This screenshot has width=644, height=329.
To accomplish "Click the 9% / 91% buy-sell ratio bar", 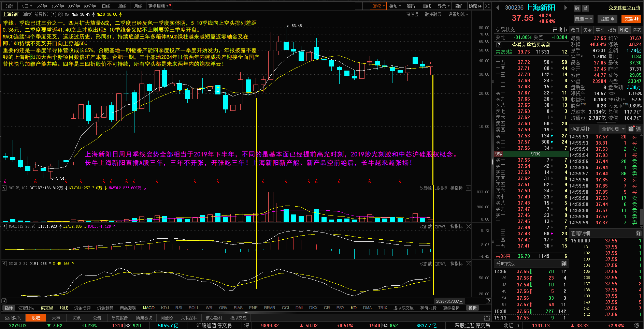I will coord(531,154).
